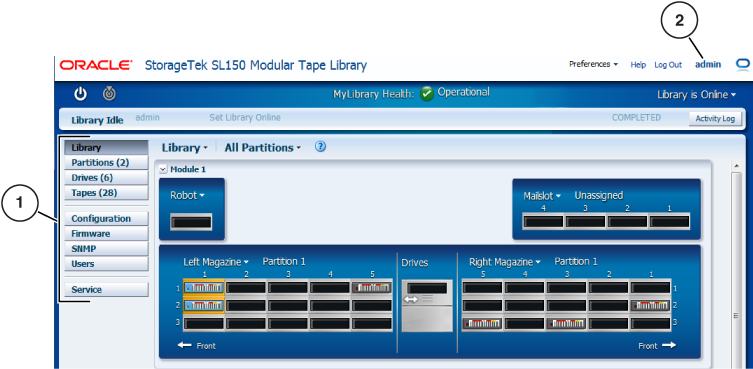Select tape in Right Magazine row 2 column 1

point(650,306)
